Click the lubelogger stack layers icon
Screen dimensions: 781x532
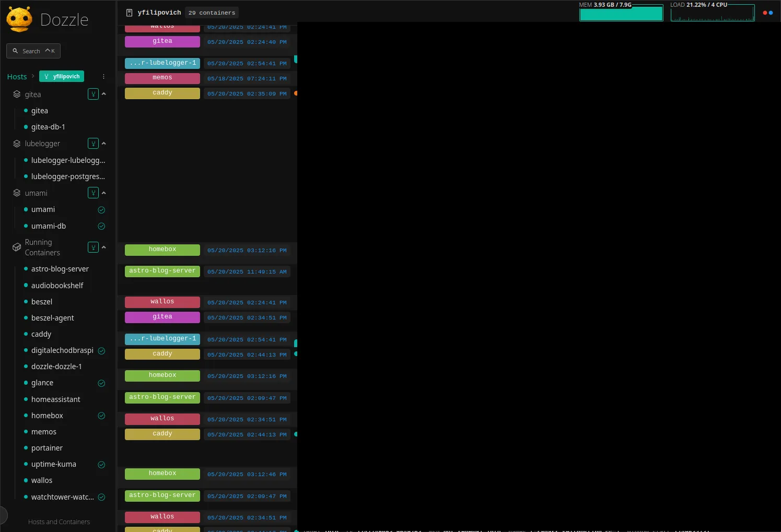17,144
